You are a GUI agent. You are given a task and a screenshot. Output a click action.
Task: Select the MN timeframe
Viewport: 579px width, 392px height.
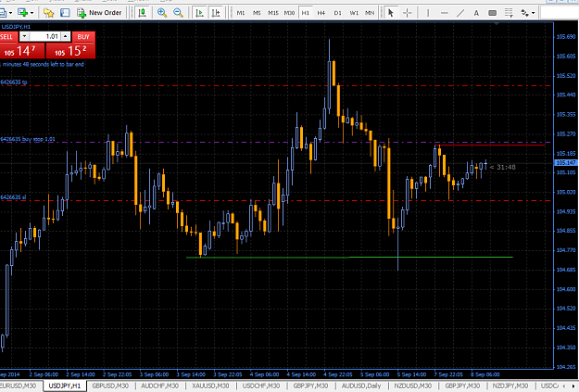coord(370,13)
